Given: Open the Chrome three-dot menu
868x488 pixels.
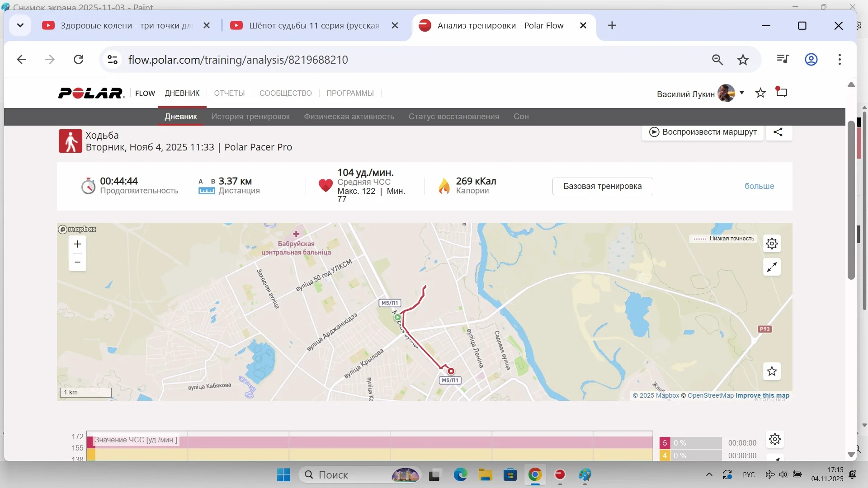Looking at the screenshot, I should pos(839,60).
